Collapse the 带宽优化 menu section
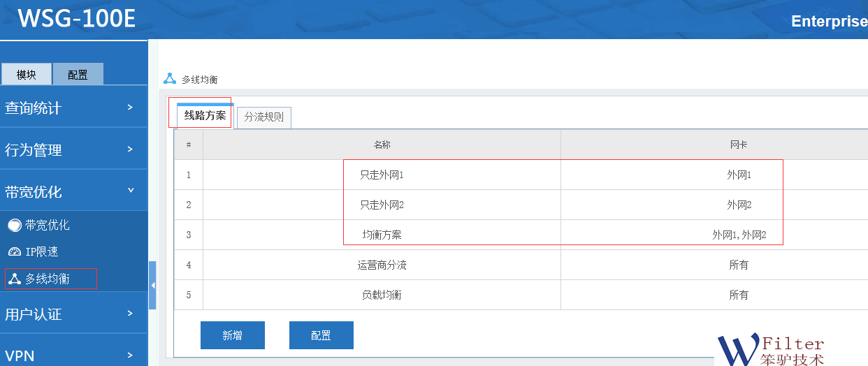Image resolution: width=868 pixels, height=366 pixels. pyautogui.click(x=73, y=191)
